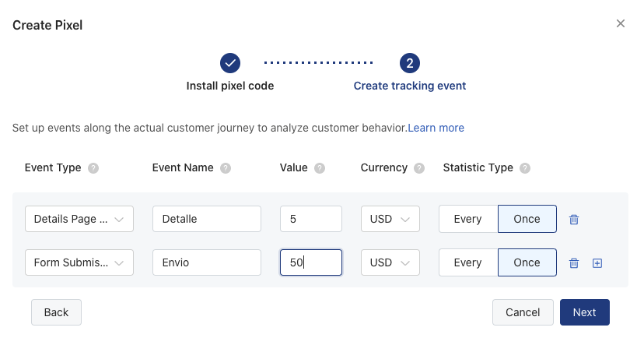Image resolution: width=644 pixels, height=352 pixels.
Task: Set Envio row statistic to Every
Action: [468, 262]
